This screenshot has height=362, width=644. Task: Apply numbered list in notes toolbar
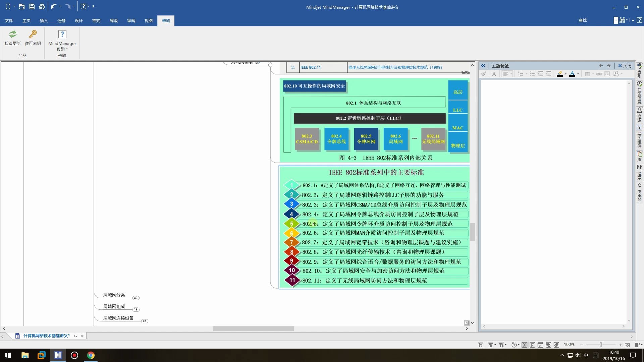point(521,74)
